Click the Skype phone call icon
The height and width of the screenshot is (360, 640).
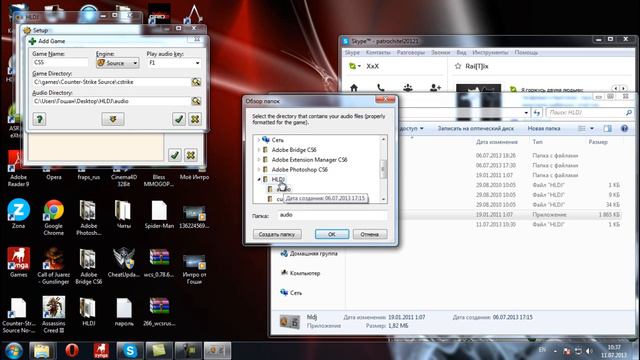click(x=380, y=88)
